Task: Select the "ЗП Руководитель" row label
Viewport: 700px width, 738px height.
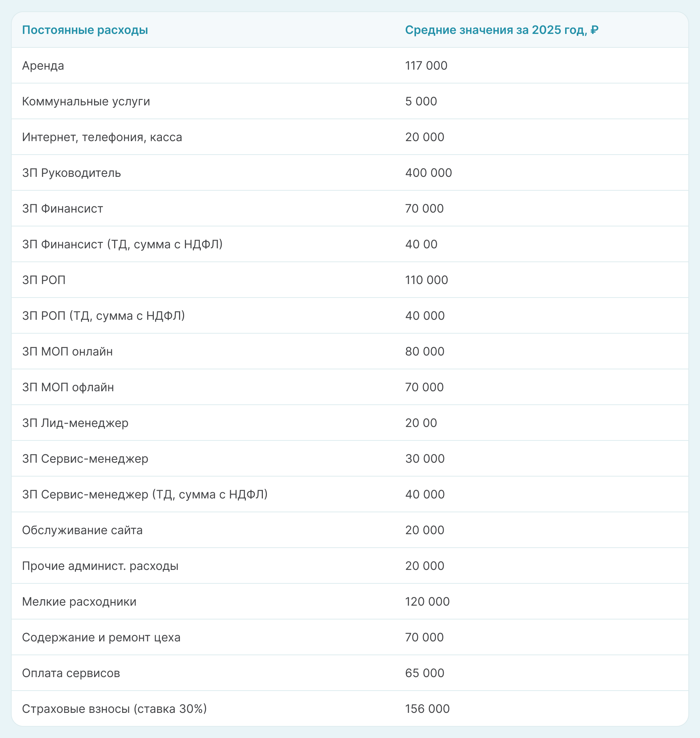Action: click(71, 173)
